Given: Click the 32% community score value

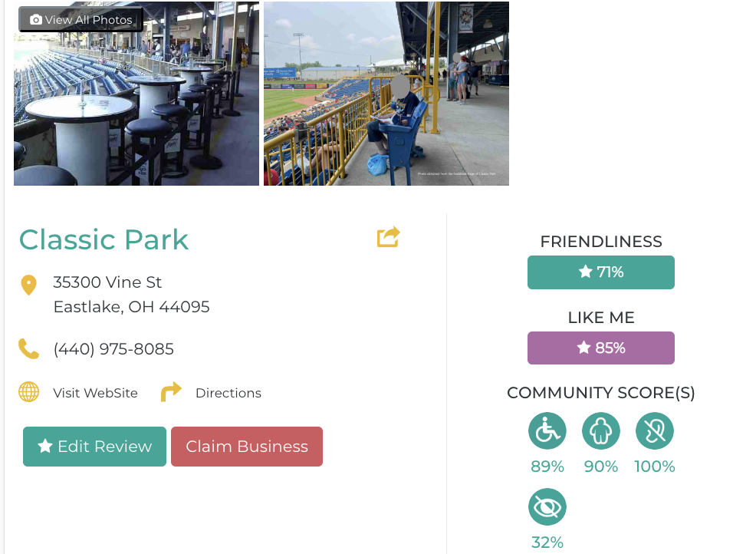Looking at the screenshot, I should click(547, 542).
